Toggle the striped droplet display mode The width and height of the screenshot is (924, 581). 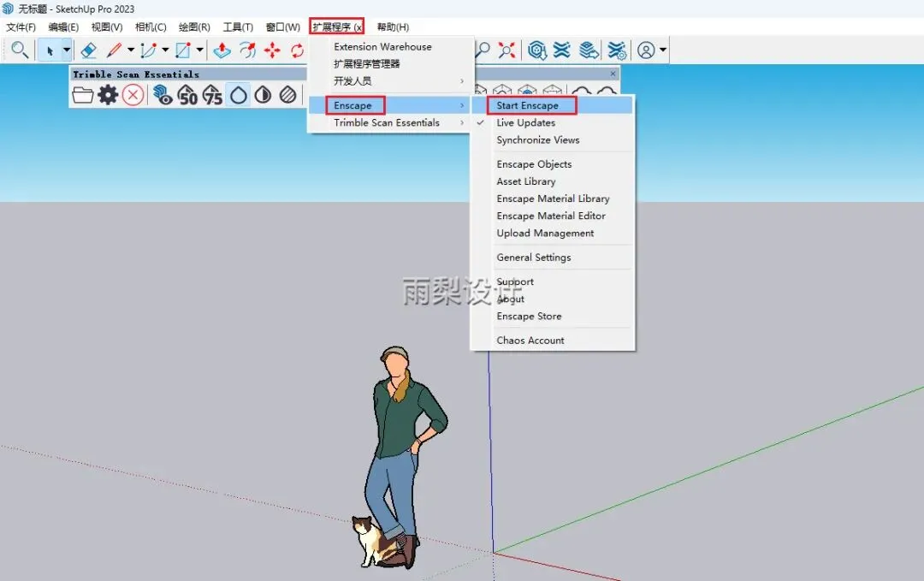pos(288,95)
